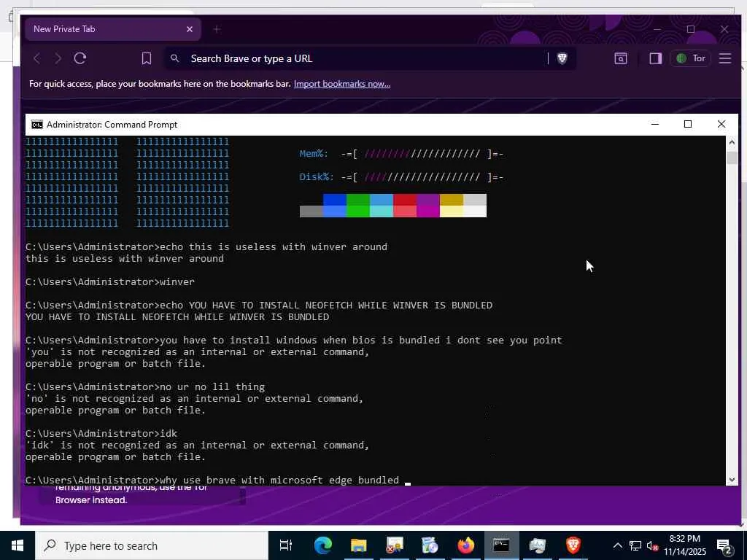This screenshot has height=560, width=747.
Task: Click the disc installer icon in the taskbar
Action: click(430, 545)
